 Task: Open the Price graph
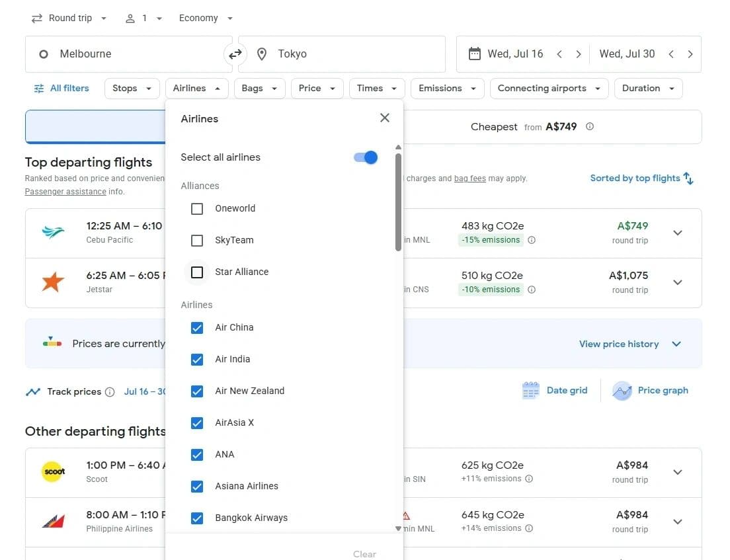coord(651,391)
